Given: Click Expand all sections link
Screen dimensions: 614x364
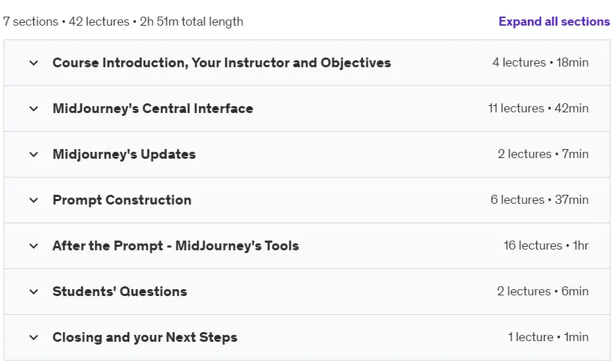Looking at the screenshot, I should (x=554, y=21).
